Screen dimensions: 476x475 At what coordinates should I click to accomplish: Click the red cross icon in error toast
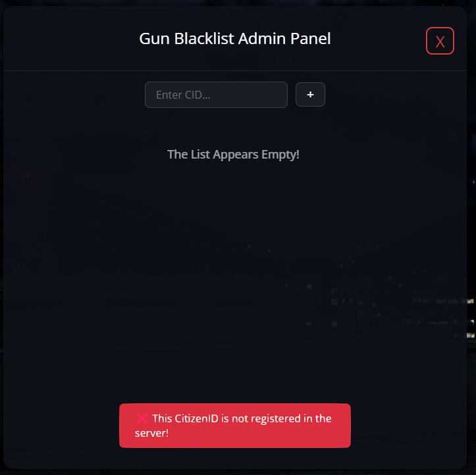click(x=142, y=418)
